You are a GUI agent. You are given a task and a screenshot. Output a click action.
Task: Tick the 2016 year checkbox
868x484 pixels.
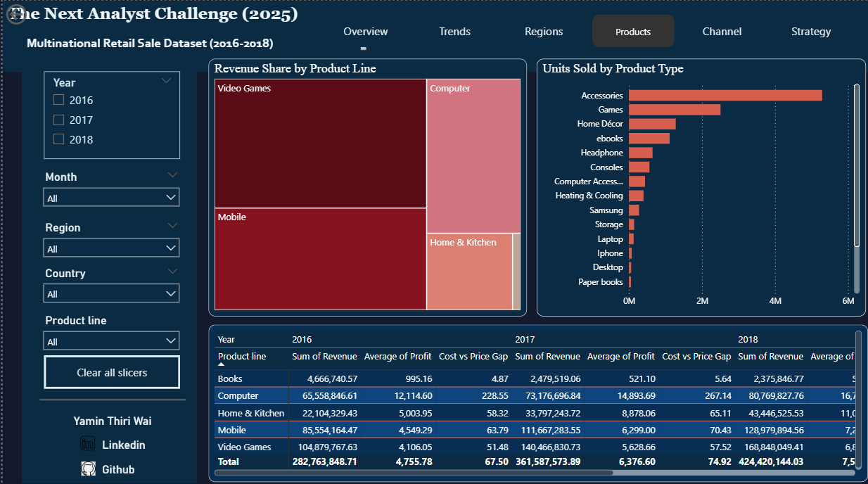[x=59, y=100]
